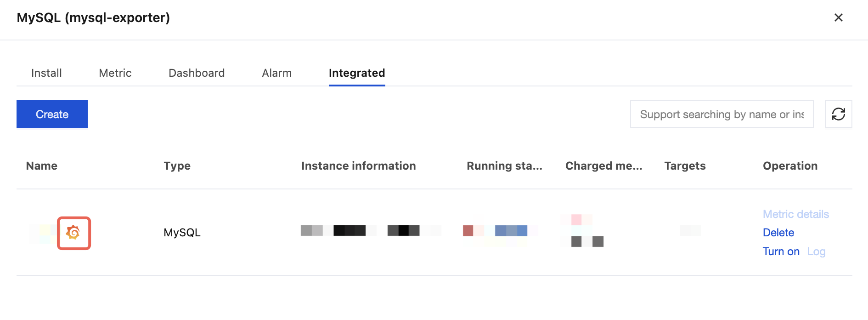Close the MySQL exporter dialog
The image size is (868, 320).
tap(838, 17)
